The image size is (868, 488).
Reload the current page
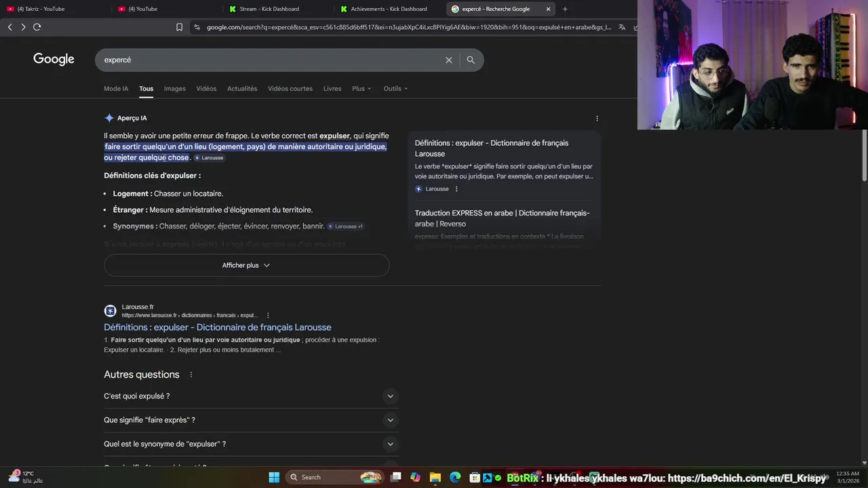37,27
